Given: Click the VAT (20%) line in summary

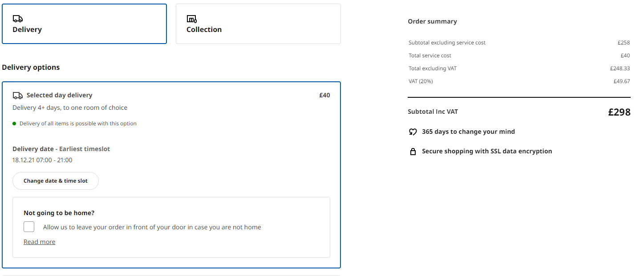Looking at the screenshot, I should coord(421,81).
